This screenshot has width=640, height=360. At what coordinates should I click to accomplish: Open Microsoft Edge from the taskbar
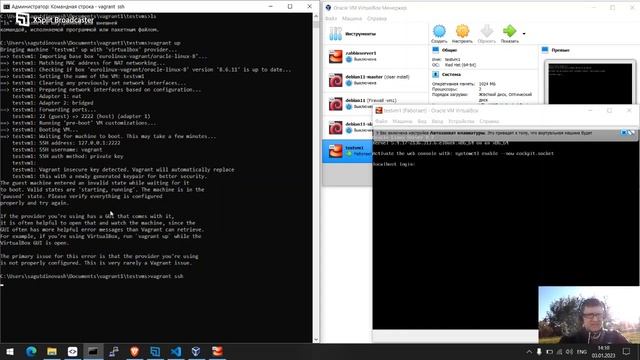click(31, 351)
